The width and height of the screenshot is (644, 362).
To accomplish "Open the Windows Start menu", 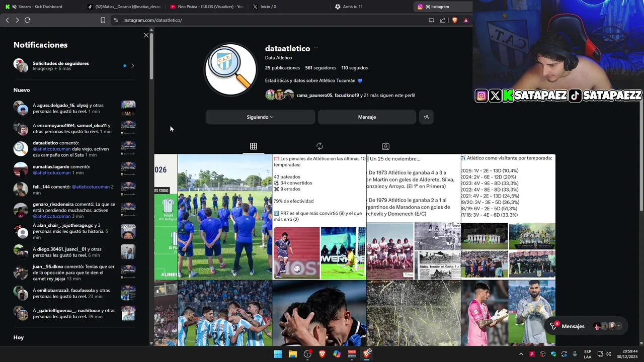I will click(x=278, y=354).
